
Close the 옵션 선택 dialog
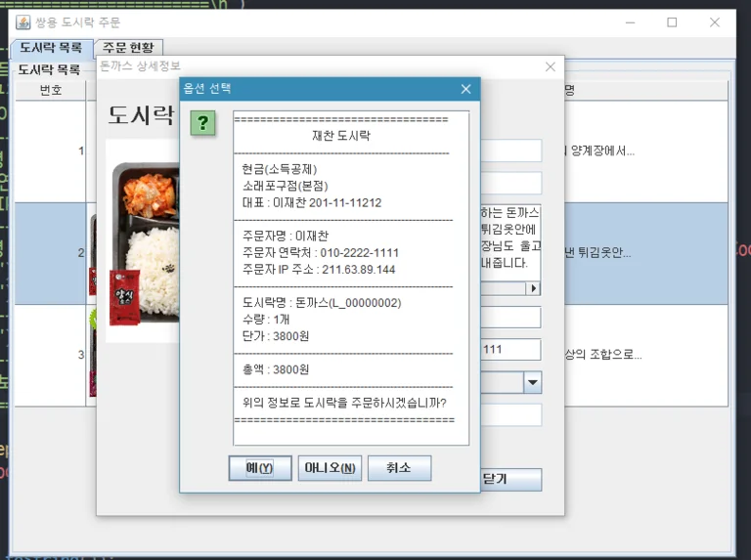click(x=465, y=89)
